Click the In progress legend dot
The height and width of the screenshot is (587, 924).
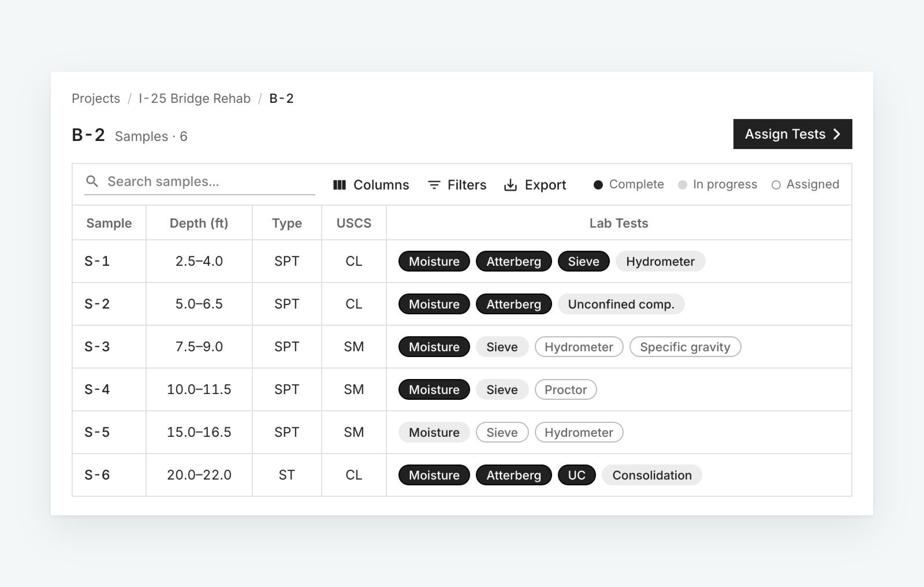tap(683, 185)
